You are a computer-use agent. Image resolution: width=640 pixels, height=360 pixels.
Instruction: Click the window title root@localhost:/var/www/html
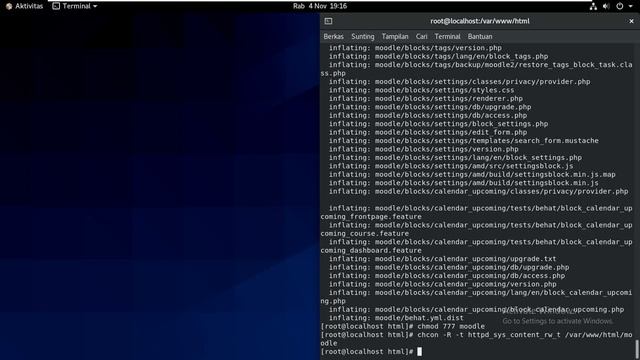pyautogui.click(x=480, y=21)
